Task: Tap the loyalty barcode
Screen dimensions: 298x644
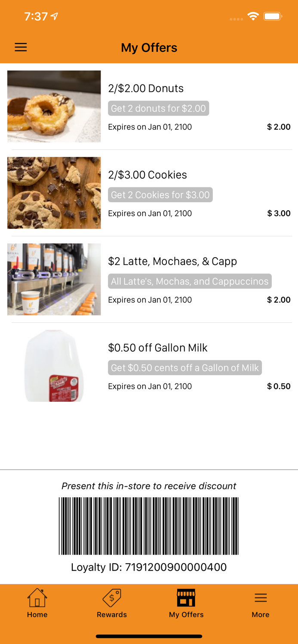Action: click(x=149, y=526)
